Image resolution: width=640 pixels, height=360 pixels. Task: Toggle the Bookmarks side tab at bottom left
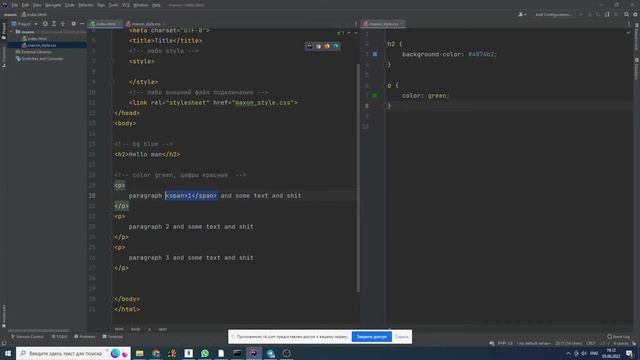coord(4,316)
